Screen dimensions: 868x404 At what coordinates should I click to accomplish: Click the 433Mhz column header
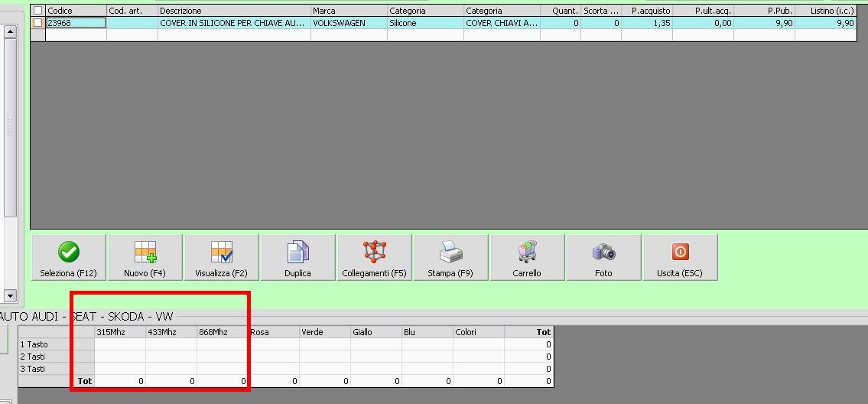[x=171, y=332]
